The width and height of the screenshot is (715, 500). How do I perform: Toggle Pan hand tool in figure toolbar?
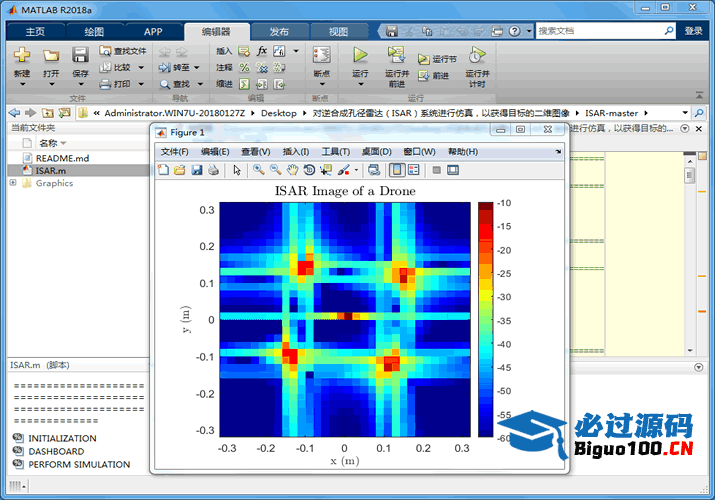coord(292,170)
